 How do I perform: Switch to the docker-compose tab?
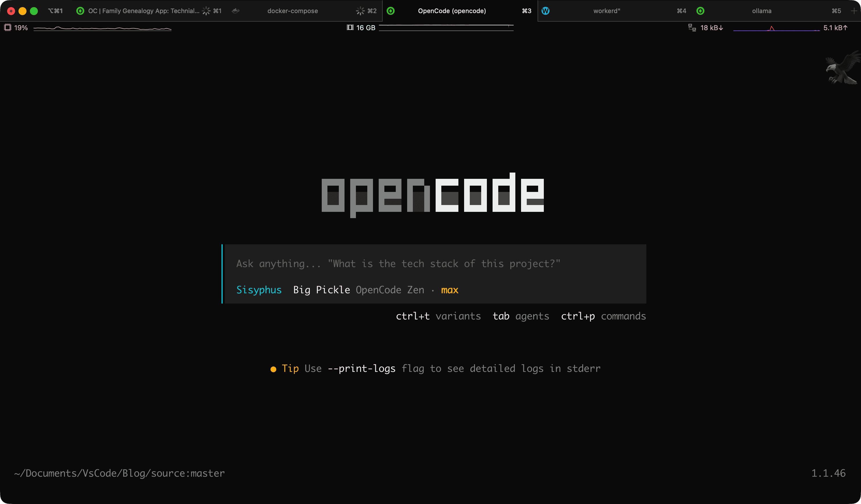(292, 11)
